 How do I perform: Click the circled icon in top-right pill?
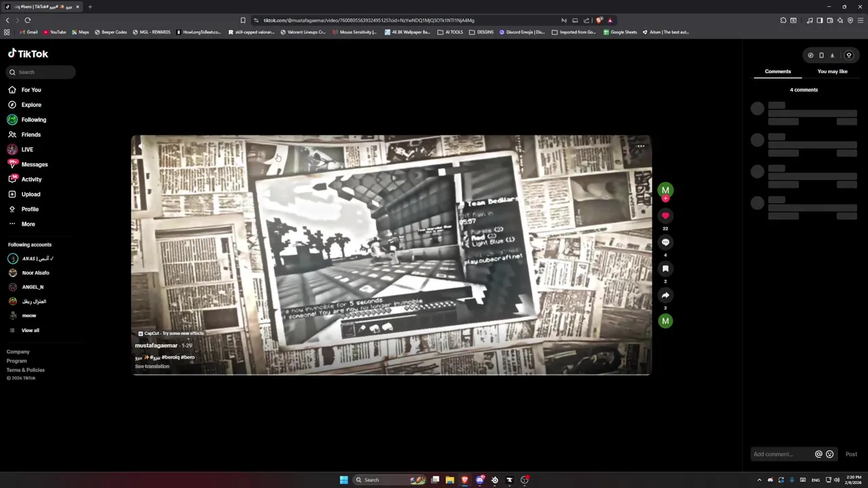[x=848, y=55]
